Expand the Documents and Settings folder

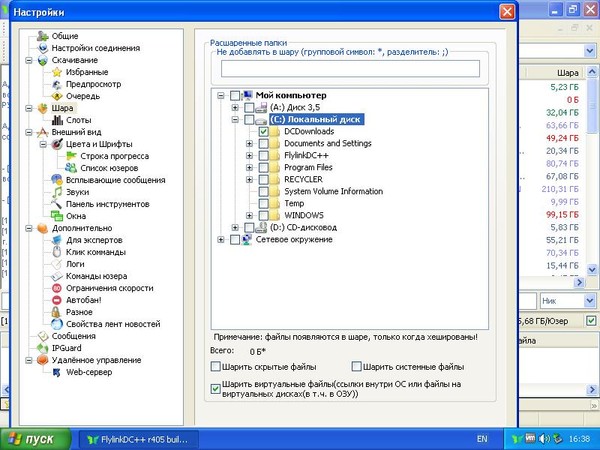coord(249,143)
